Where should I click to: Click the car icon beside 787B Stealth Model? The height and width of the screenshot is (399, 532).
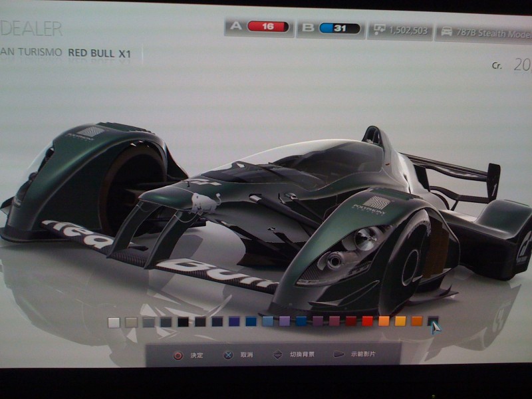(446, 31)
